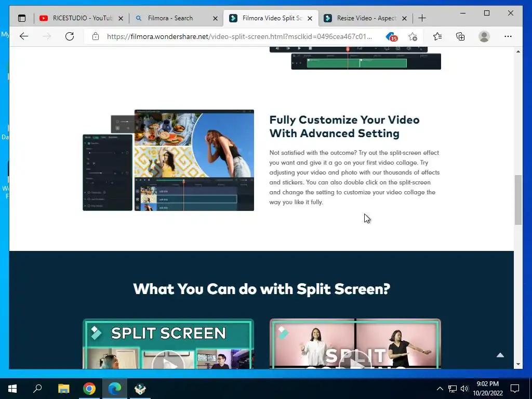Open File Explorer from the taskbar

tap(63, 389)
